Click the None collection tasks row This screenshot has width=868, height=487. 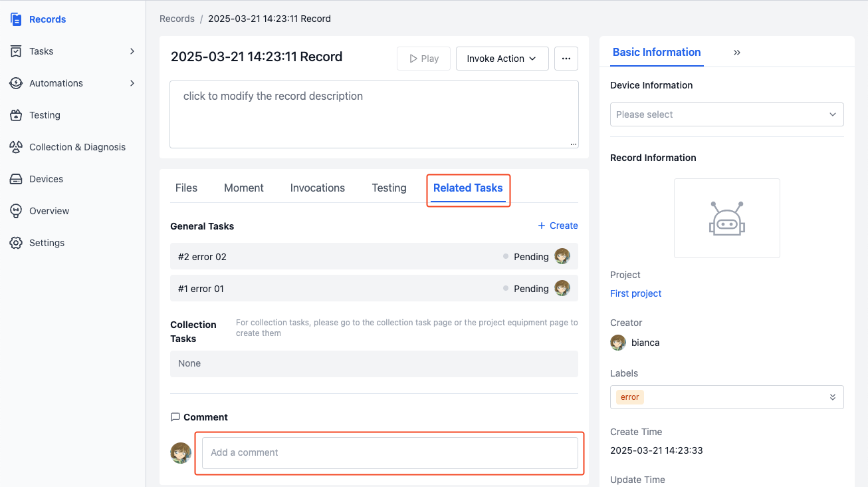point(374,364)
